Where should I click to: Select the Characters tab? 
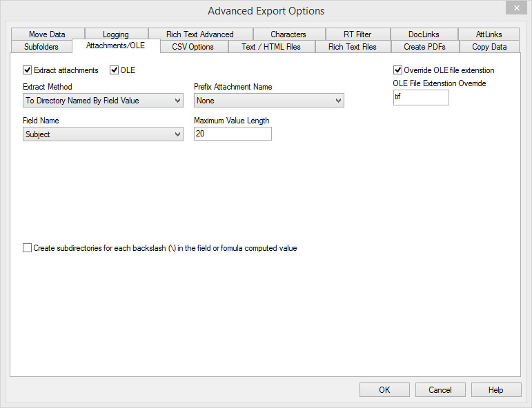click(x=288, y=34)
